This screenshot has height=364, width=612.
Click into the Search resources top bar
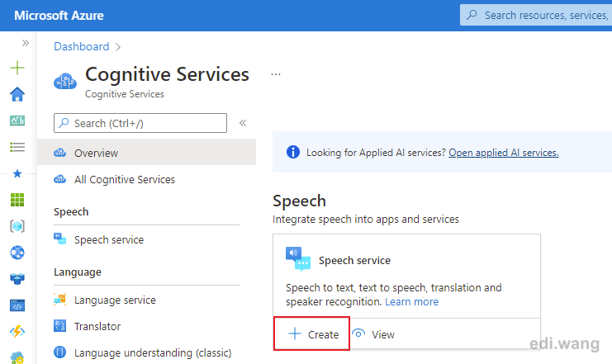536,15
